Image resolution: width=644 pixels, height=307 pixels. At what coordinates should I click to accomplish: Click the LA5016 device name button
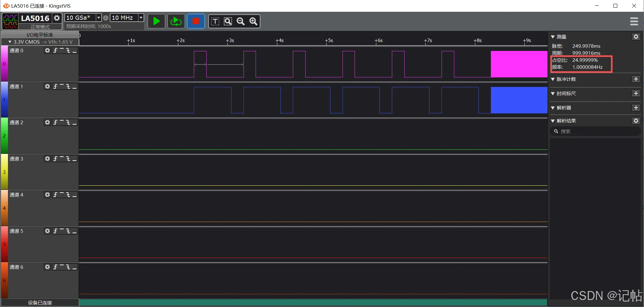[35, 18]
